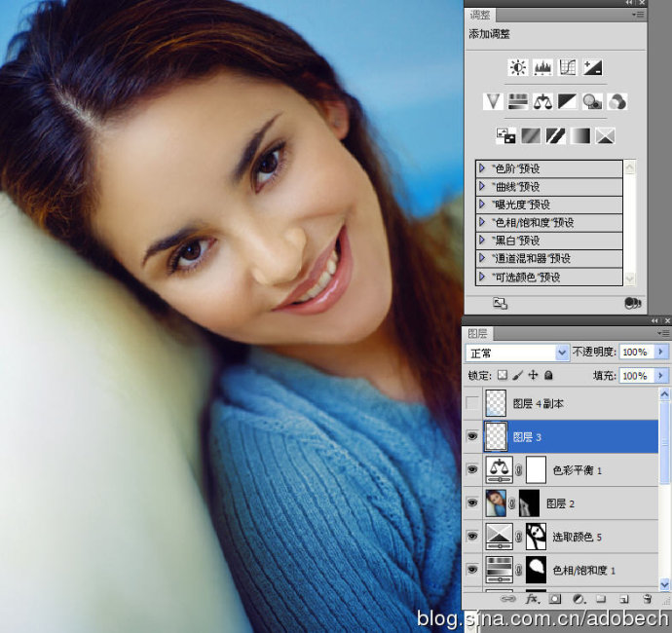
Task: Add a layer mask
Action: click(555, 599)
